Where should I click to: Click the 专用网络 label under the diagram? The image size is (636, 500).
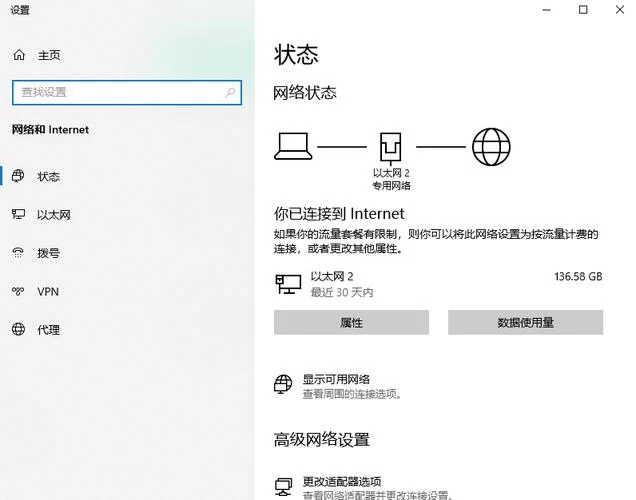pyautogui.click(x=391, y=186)
